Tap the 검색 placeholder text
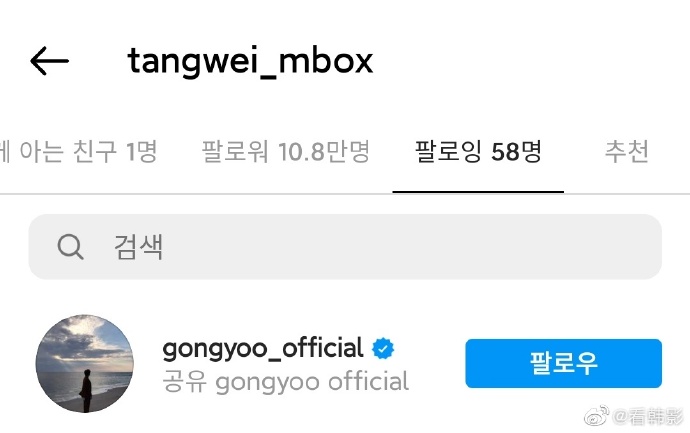The image size is (690, 433). coord(139,246)
